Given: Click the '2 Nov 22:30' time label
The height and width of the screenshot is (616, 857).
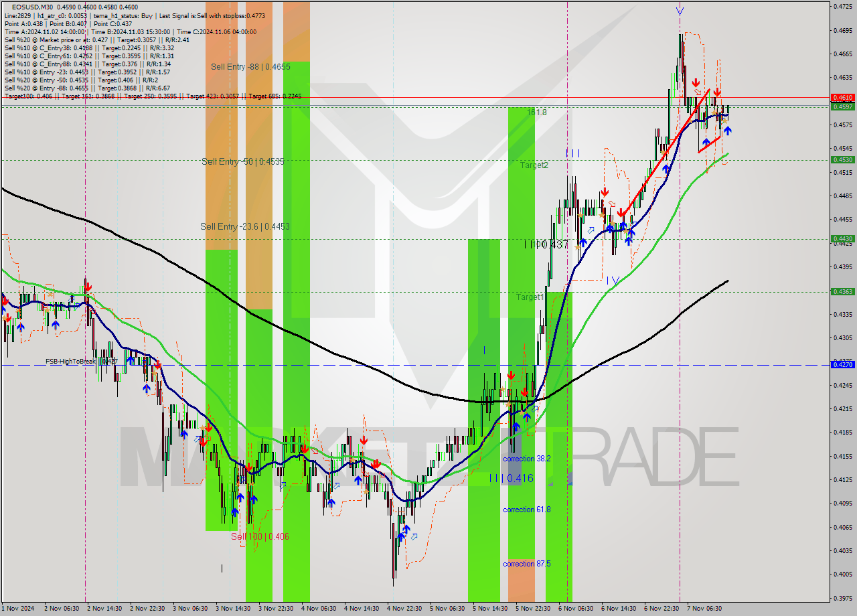Looking at the screenshot, I should 147,609.
